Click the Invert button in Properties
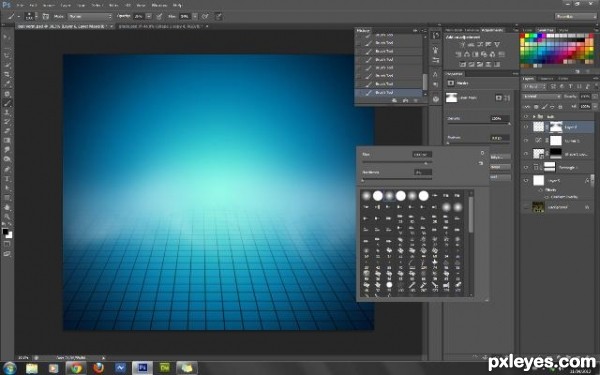Screen dimensions: 600x375 pos(501,177)
